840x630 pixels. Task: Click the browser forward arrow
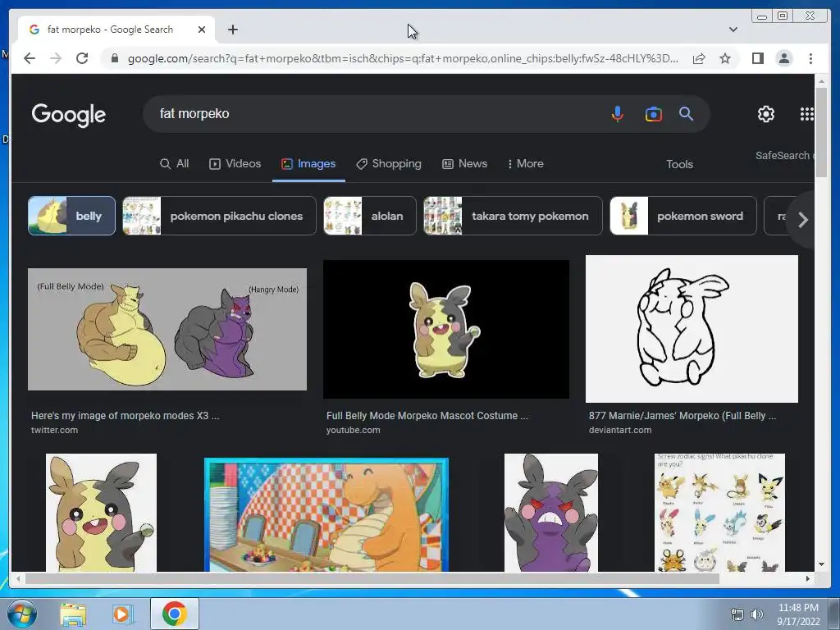point(56,58)
